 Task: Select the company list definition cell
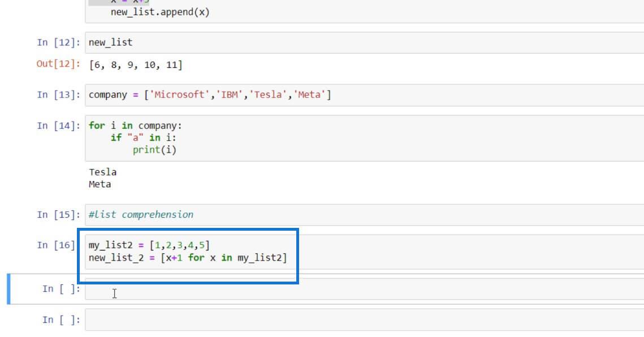tap(364, 95)
